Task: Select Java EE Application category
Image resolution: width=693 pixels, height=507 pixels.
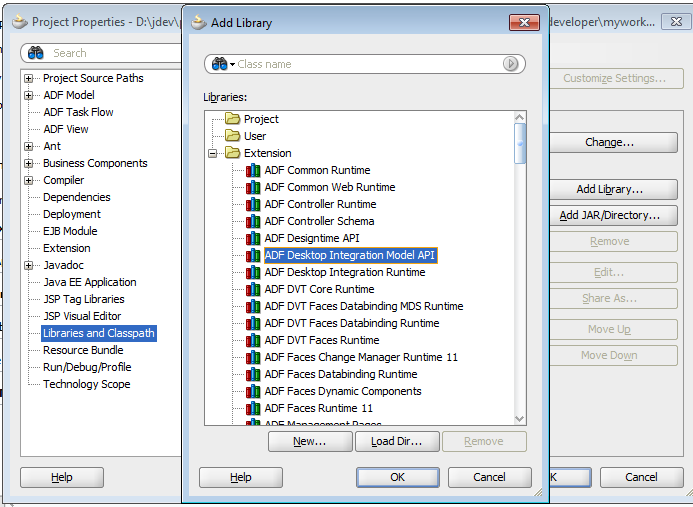Action: click(90, 282)
